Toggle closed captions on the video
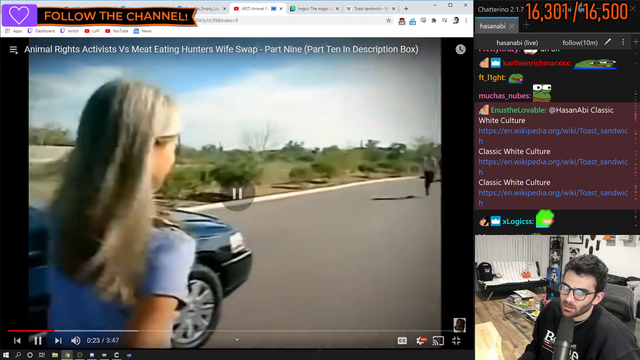 [x=402, y=340]
